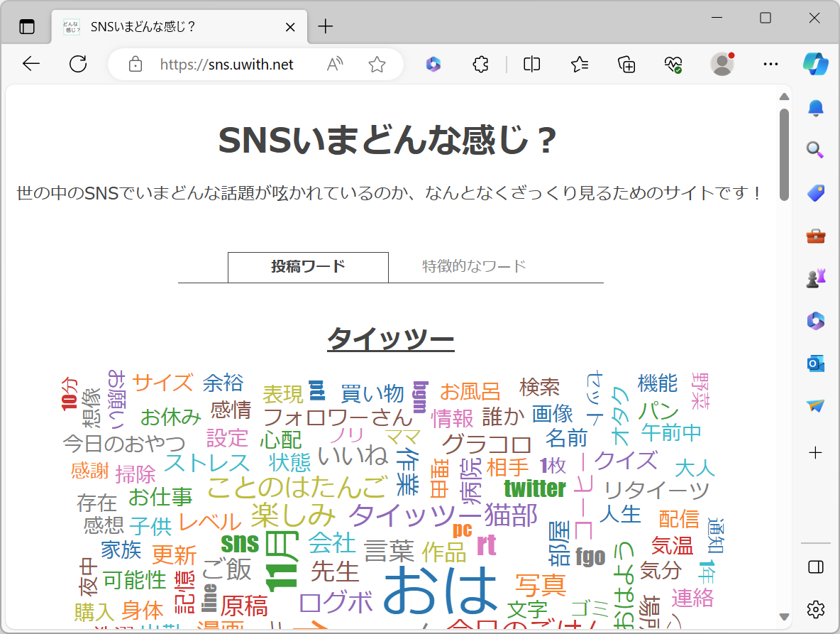Open the Extensions puzzle icon

tap(480, 64)
